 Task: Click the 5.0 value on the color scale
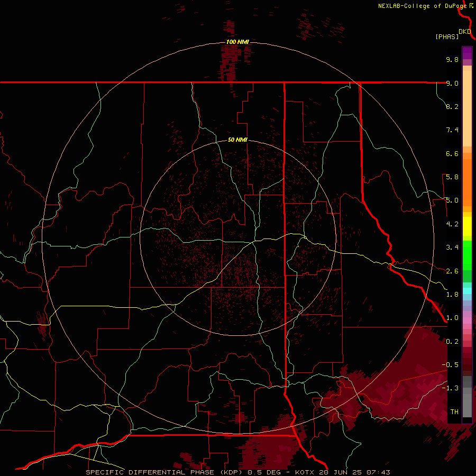coord(452,200)
